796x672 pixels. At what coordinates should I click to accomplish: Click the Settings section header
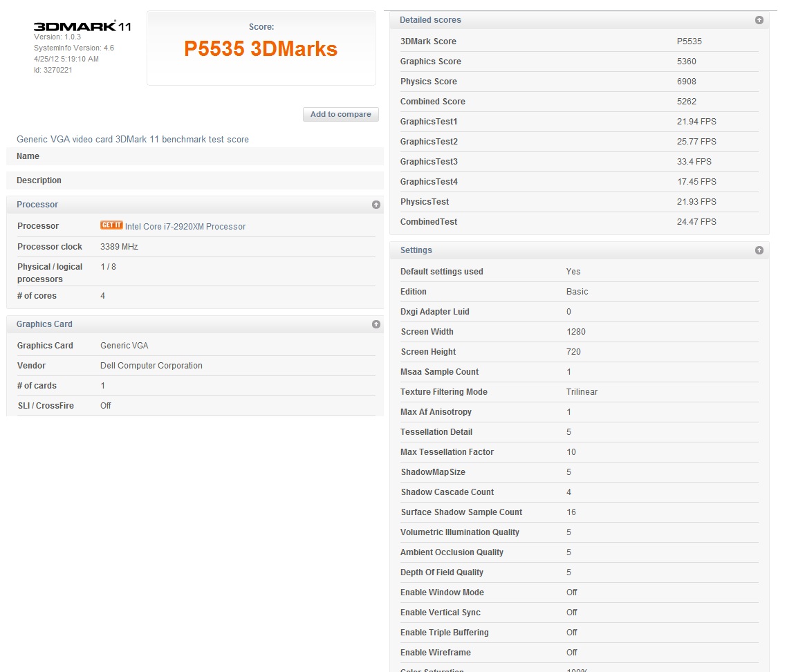pyautogui.click(x=580, y=250)
